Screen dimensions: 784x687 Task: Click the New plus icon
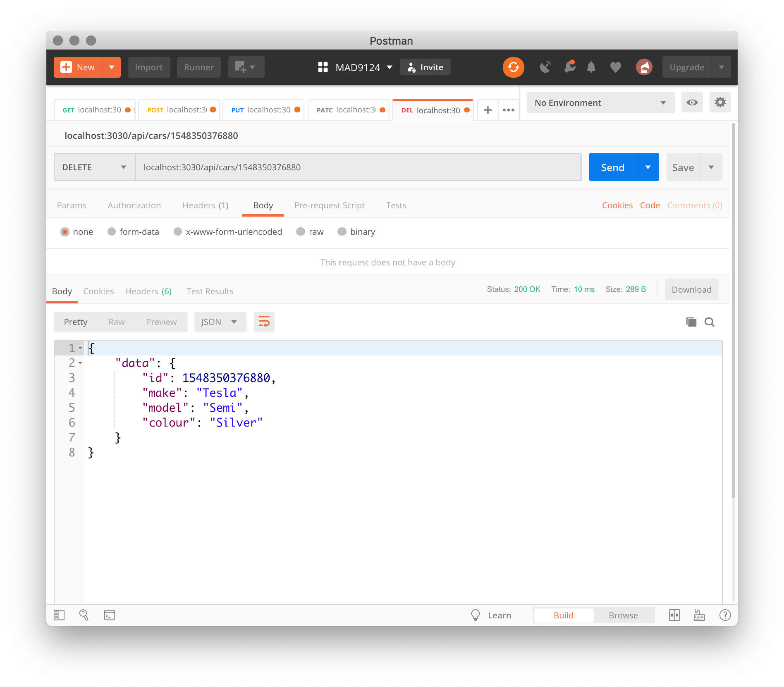[66, 67]
